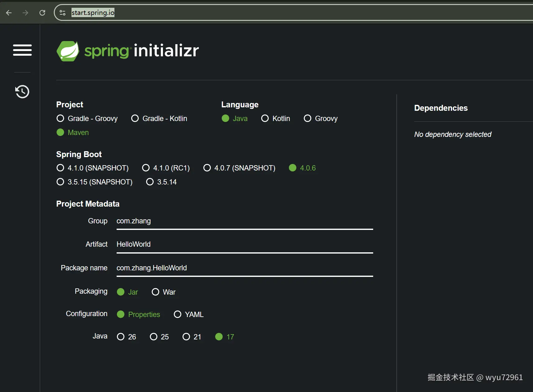
Task: Select Spring Boot 3.5.15 (SNAPSHOT)
Action: pos(95,182)
